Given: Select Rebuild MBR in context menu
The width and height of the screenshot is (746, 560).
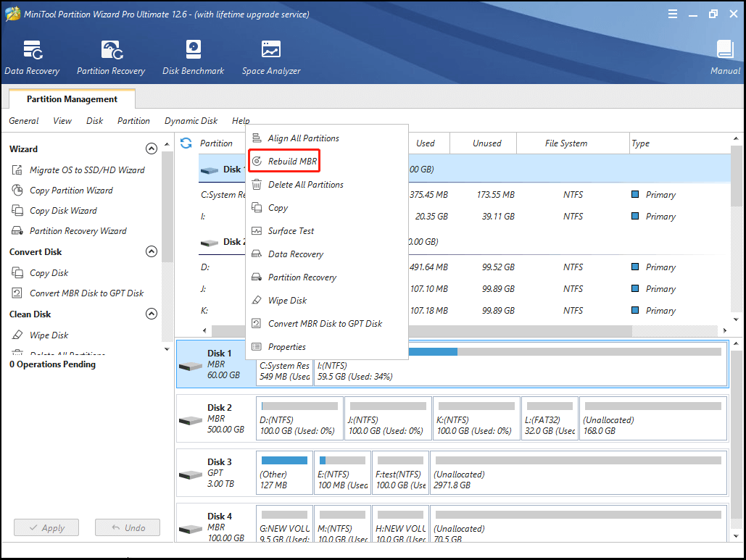Looking at the screenshot, I should point(327,161).
